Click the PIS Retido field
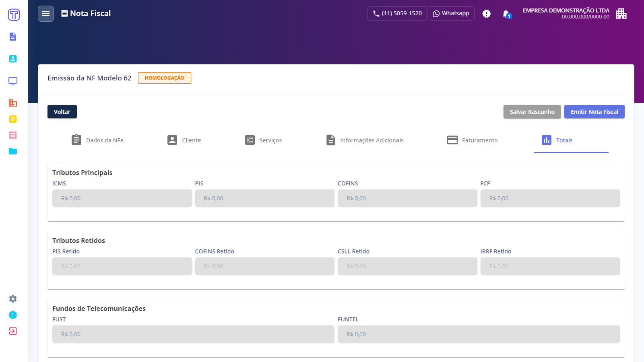 point(122,266)
